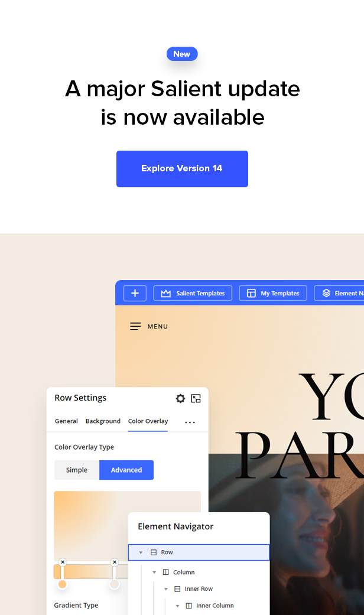Open My Templates in the toolbar
Viewport: 364px width, 615px height.
273,293
